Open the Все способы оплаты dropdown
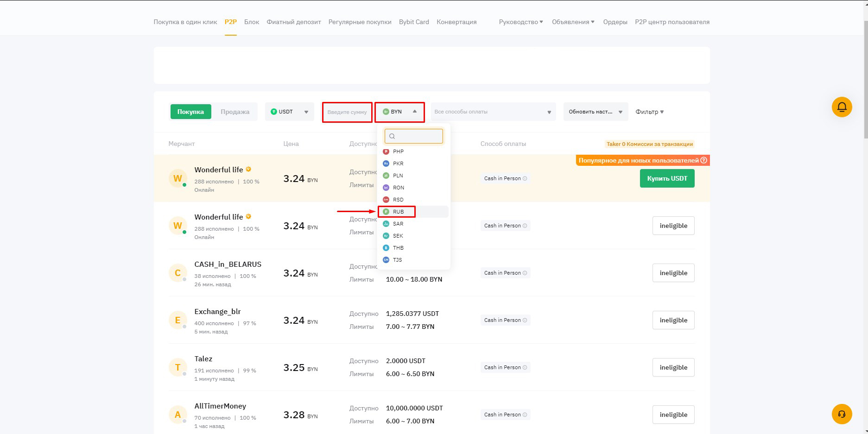 point(493,112)
